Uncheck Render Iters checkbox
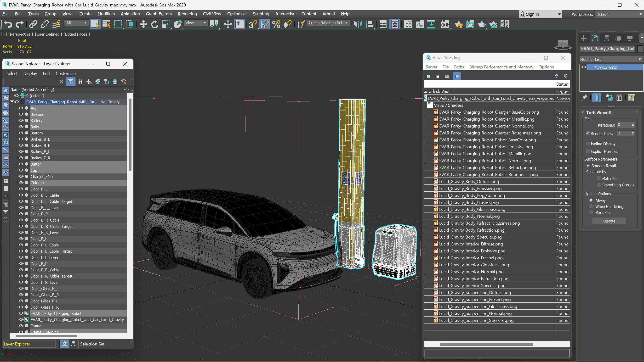 [587, 134]
